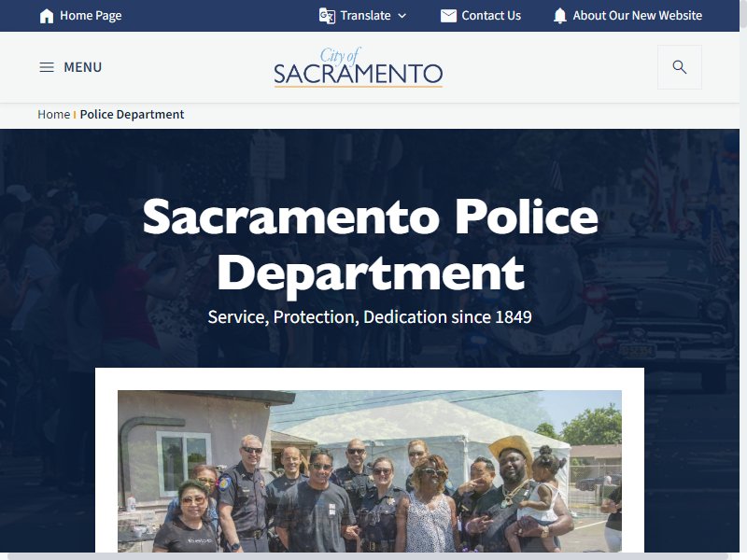
Task: Click the envelope icon beside Contact Us
Action: click(x=448, y=16)
